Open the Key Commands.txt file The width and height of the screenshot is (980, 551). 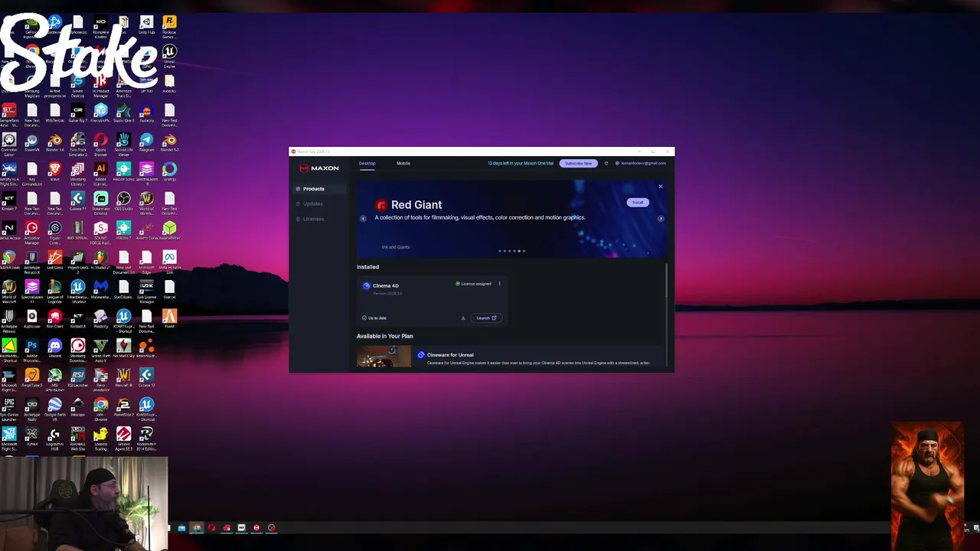coord(31,172)
